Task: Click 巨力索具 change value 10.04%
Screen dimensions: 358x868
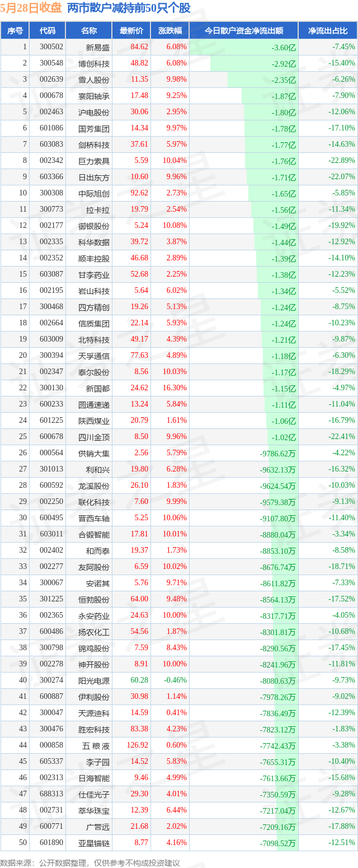Action: (175, 161)
